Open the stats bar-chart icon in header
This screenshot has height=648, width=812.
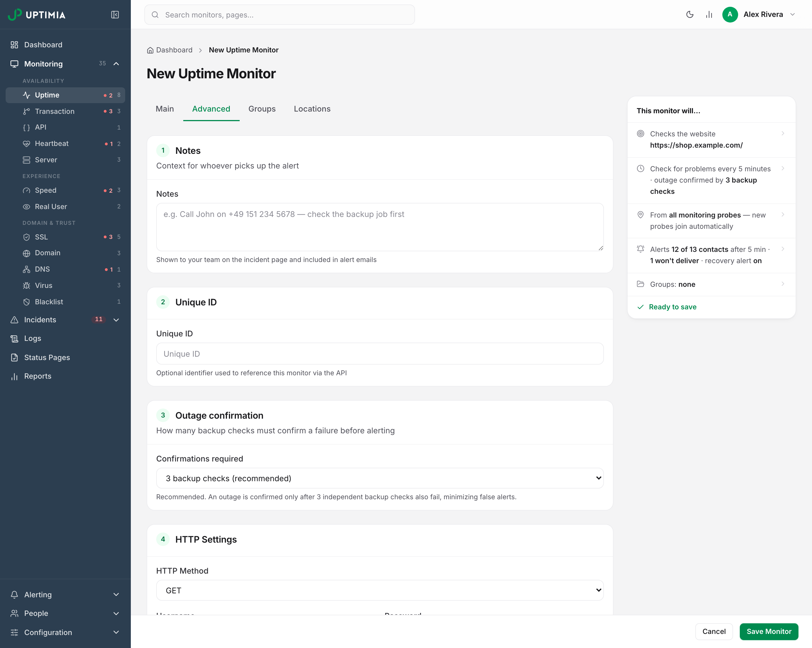pos(709,15)
